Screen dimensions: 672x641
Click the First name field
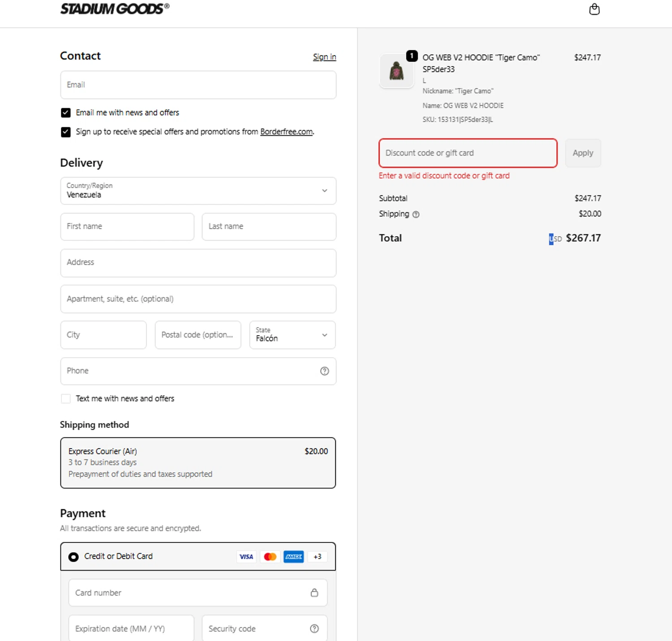click(127, 227)
